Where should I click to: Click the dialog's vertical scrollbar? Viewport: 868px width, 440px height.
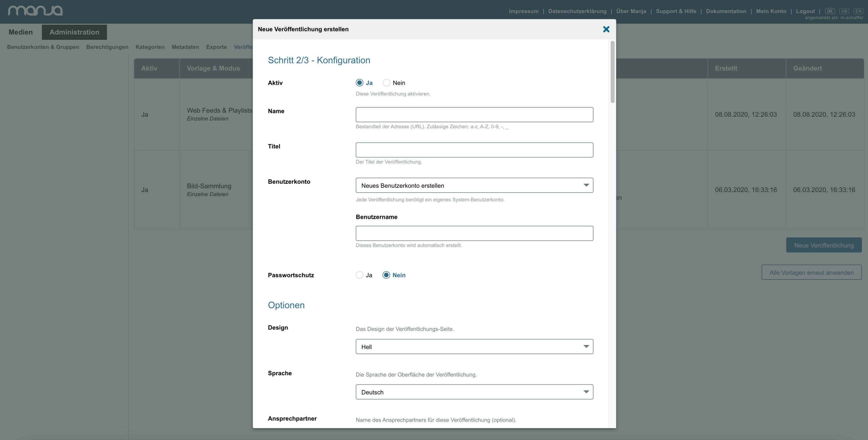(612, 72)
